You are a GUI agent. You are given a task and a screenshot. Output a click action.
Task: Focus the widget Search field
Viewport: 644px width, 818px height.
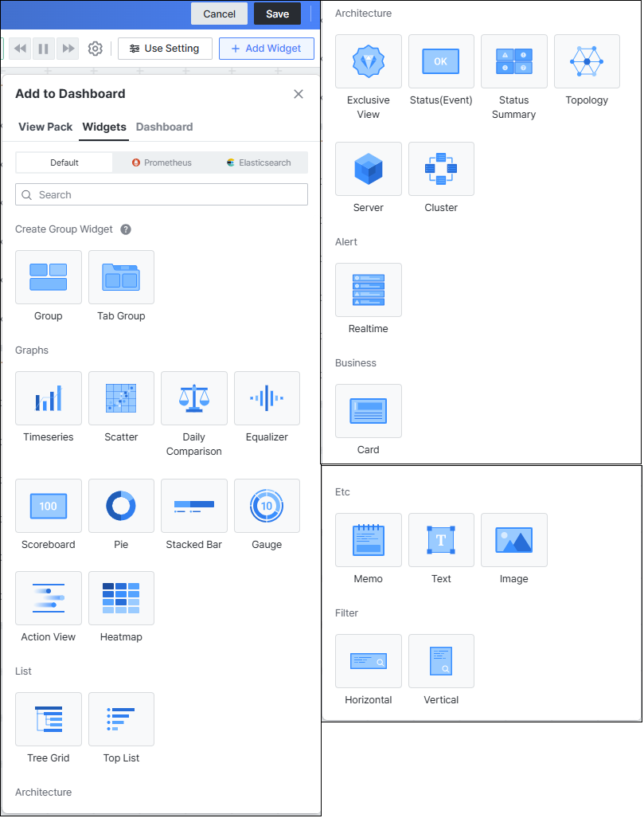tap(162, 194)
